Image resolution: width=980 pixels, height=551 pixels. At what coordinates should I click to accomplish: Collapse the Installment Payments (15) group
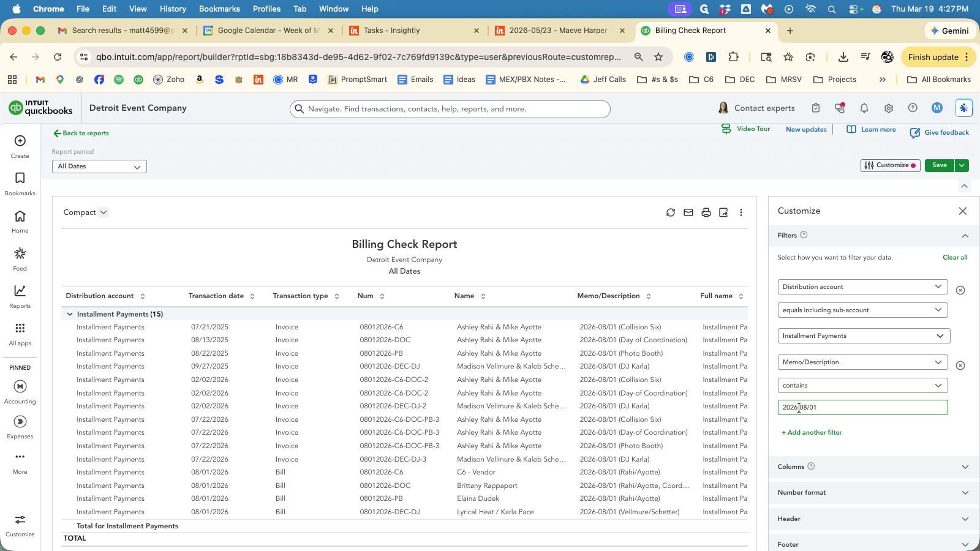[69, 314]
